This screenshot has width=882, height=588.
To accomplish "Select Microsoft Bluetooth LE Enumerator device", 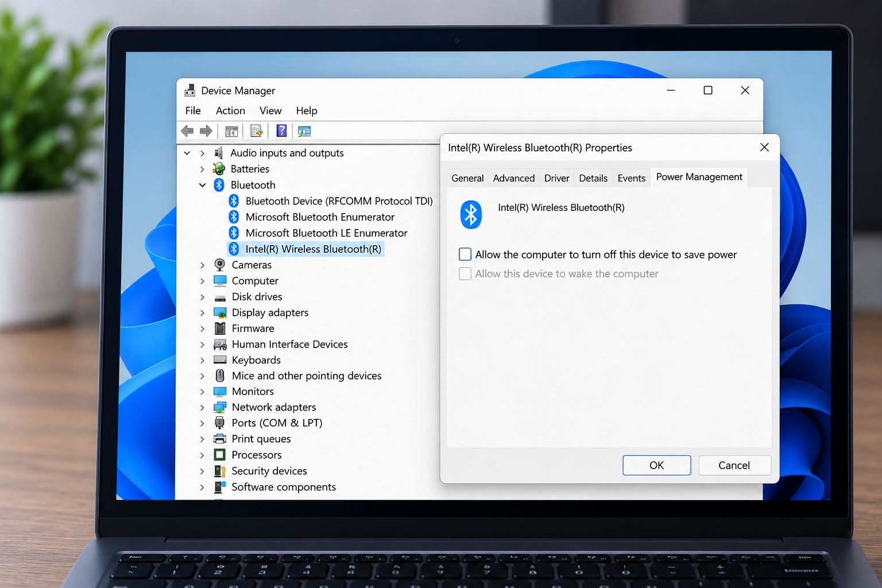I will 326,233.
